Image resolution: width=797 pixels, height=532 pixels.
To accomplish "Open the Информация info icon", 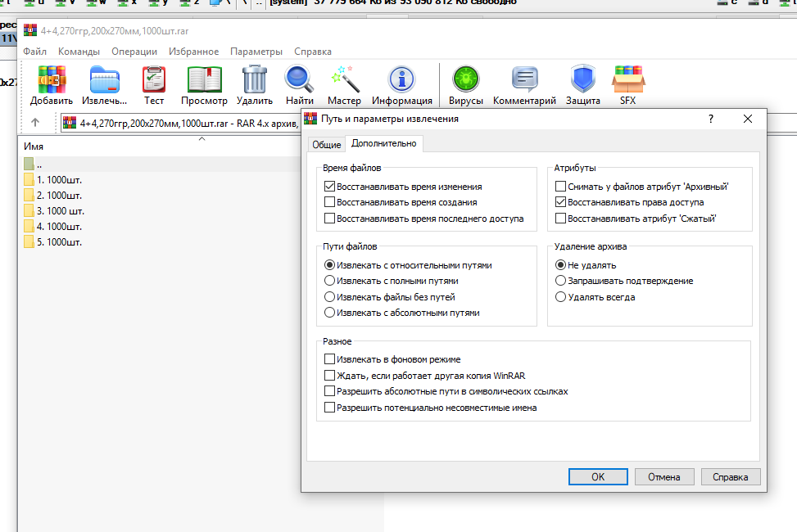I will [401, 79].
